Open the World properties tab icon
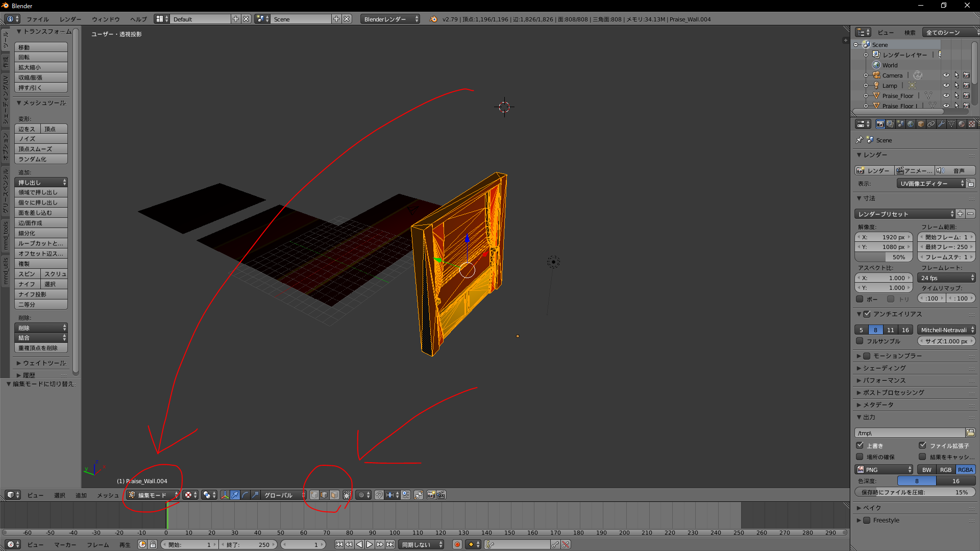This screenshot has height=551, width=980. tap(911, 124)
